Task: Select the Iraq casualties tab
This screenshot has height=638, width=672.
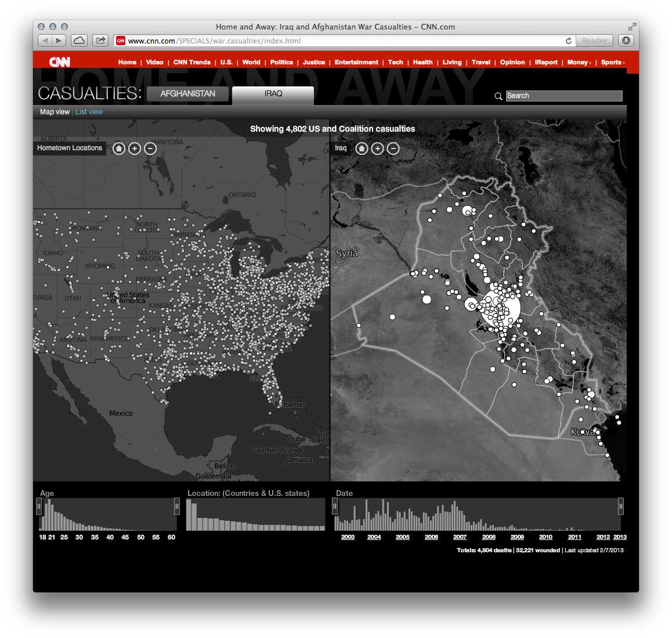Action: pos(273,94)
